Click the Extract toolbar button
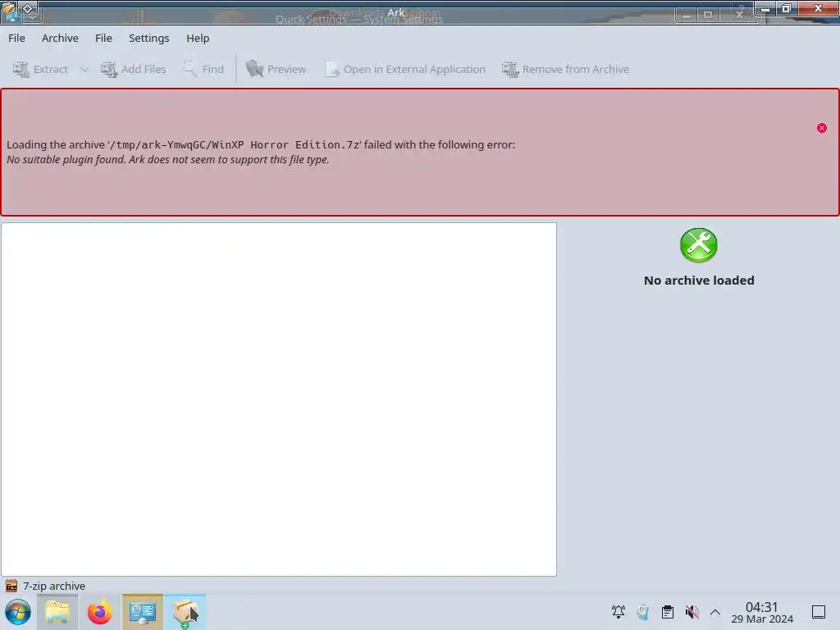This screenshot has height=630, width=840. (41, 69)
